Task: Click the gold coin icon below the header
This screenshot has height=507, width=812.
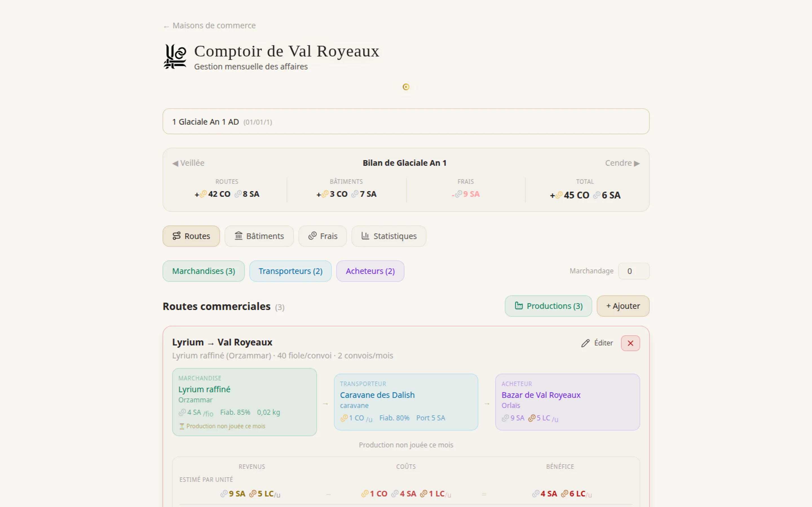Action: (x=406, y=87)
